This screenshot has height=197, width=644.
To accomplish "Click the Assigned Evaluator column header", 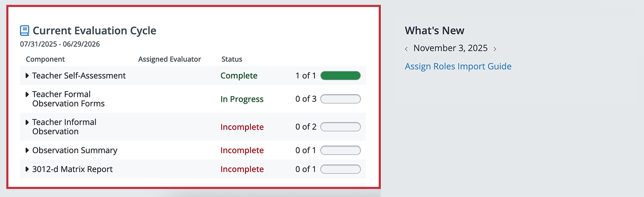I will [170, 59].
